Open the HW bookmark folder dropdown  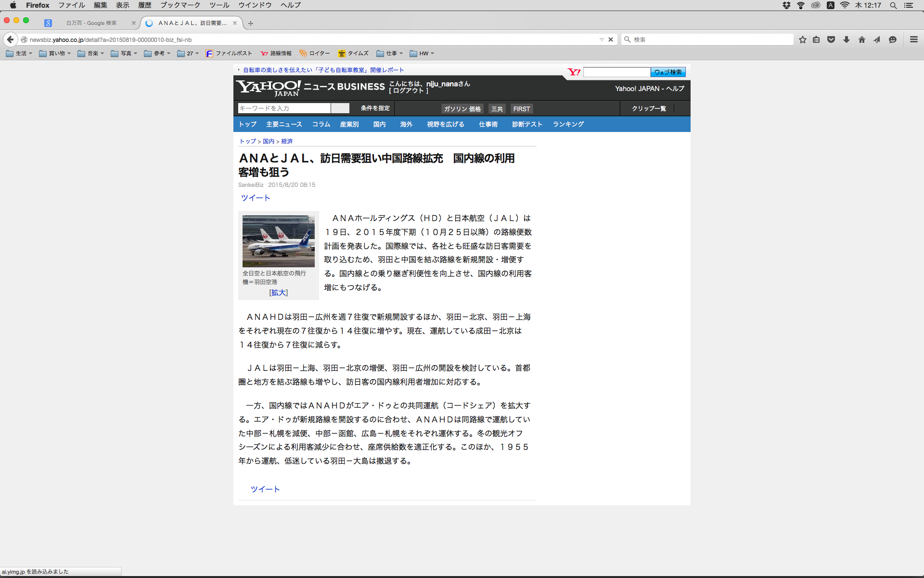click(423, 53)
